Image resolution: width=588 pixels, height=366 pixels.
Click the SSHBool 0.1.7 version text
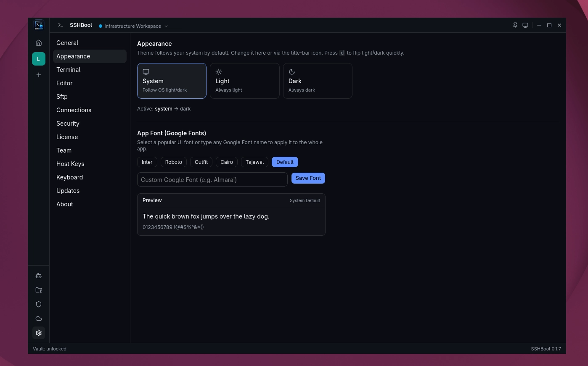[x=546, y=349]
